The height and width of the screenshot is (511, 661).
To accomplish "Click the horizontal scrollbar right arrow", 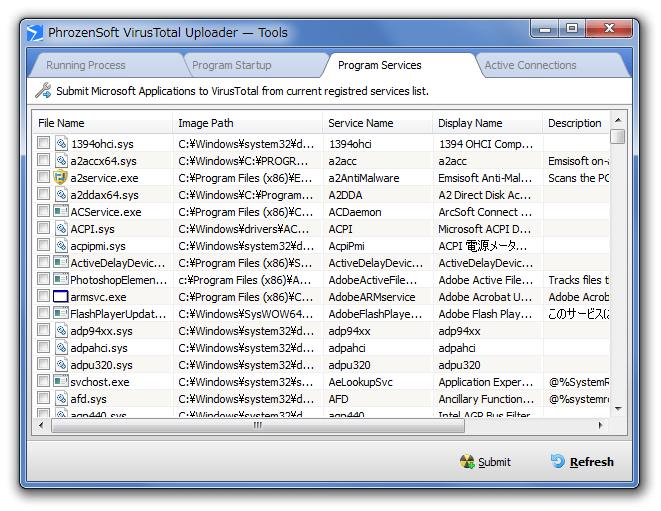I will tap(601, 425).
